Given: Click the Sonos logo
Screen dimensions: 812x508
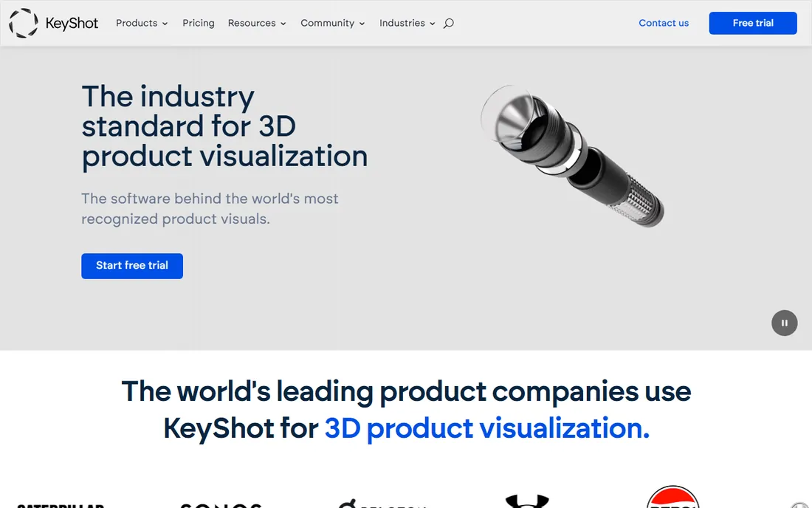Looking at the screenshot, I should [221, 505].
